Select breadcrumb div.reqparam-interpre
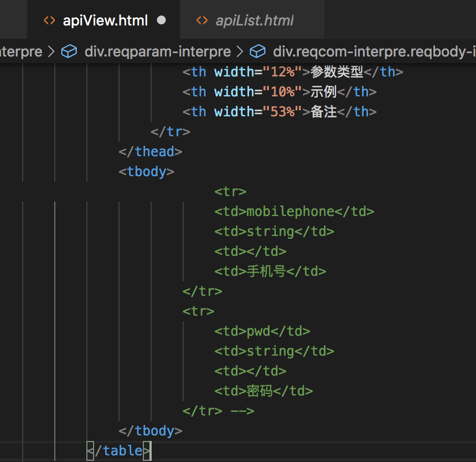 click(x=158, y=52)
